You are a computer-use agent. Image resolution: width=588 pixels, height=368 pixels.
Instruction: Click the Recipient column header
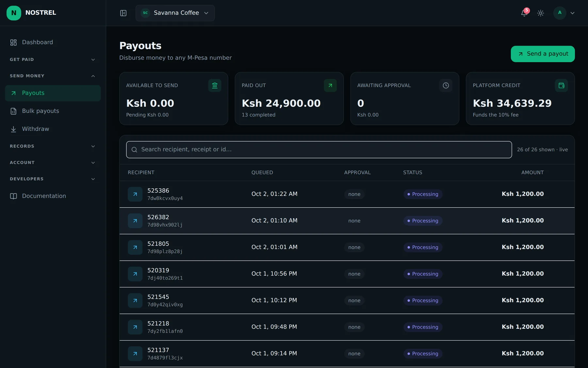point(141,172)
